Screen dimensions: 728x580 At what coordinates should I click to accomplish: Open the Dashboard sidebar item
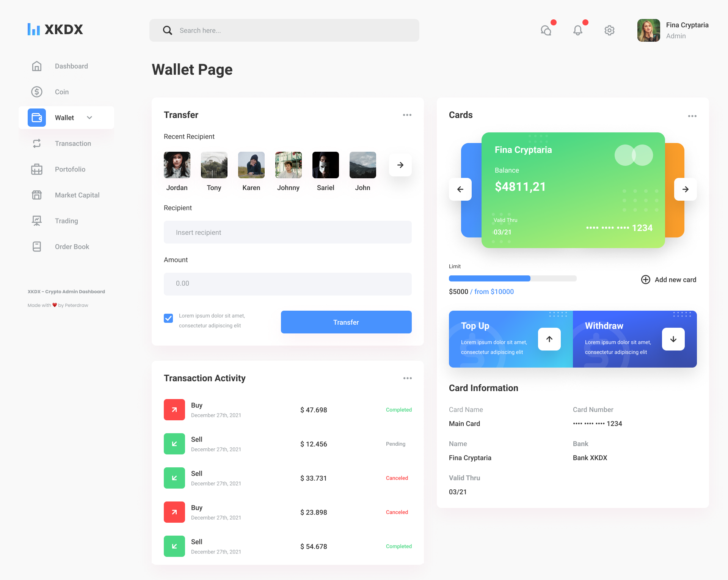pyautogui.click(x=71, y=66)
